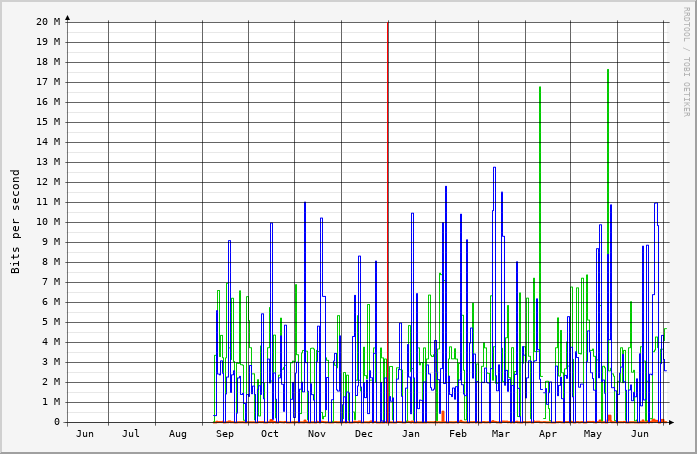
Task: Click the Dec x-axis label
Action: [x=364, y=434]
